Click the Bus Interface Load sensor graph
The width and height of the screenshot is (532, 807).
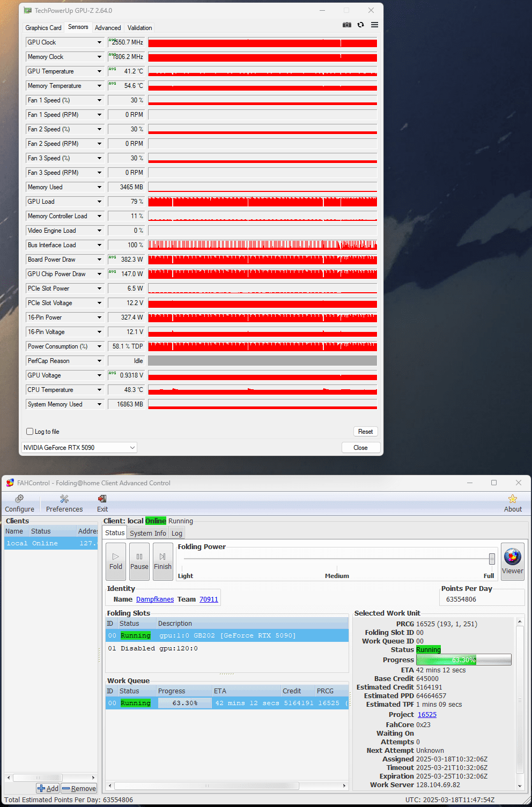pyautogui.click(x=263, y=245)
